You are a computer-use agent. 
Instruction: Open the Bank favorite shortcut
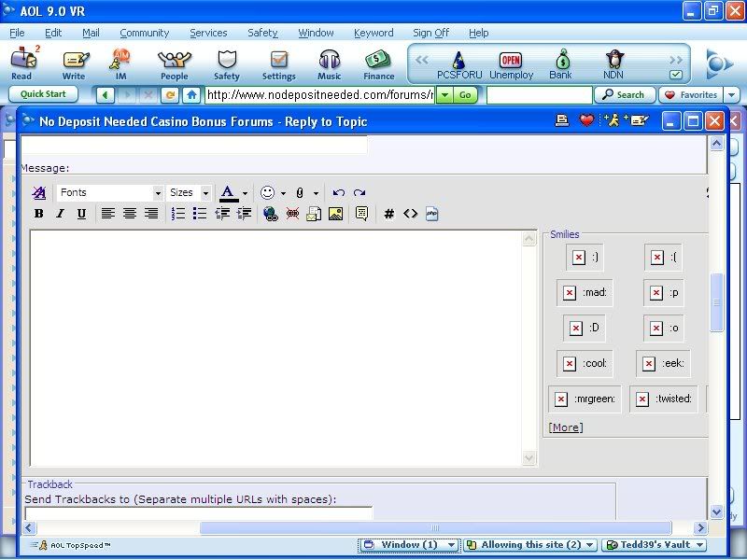(561, 65)
